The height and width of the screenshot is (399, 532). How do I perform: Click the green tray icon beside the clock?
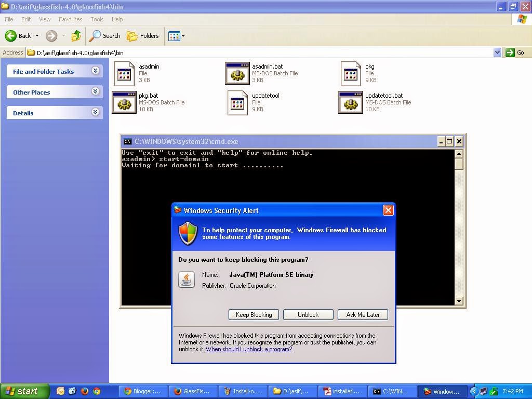(x=494, y=392)
